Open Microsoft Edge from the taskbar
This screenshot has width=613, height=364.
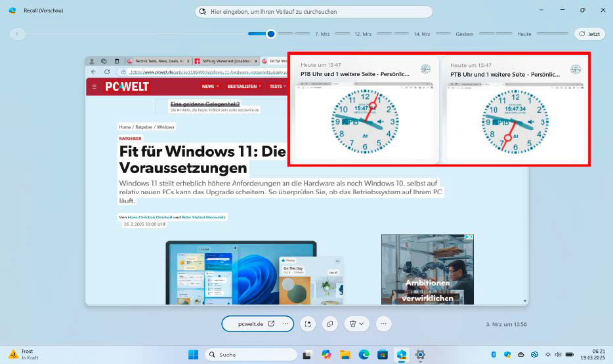(364, 355)
